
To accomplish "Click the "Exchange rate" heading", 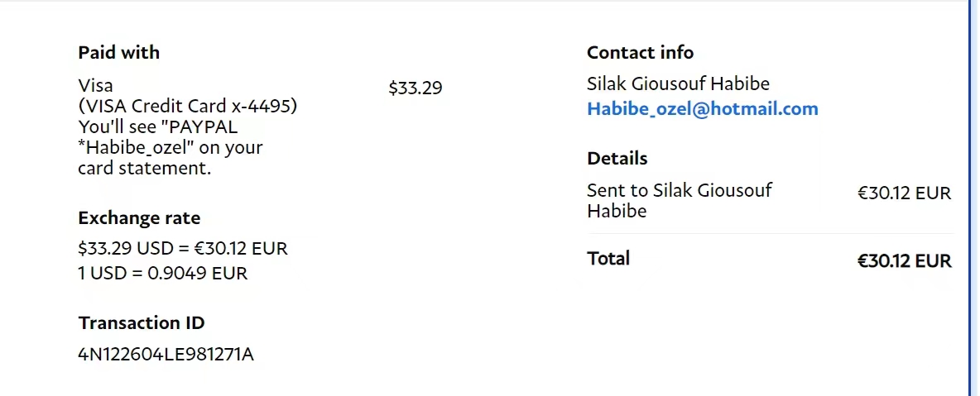I will click(x=139, y=218).
